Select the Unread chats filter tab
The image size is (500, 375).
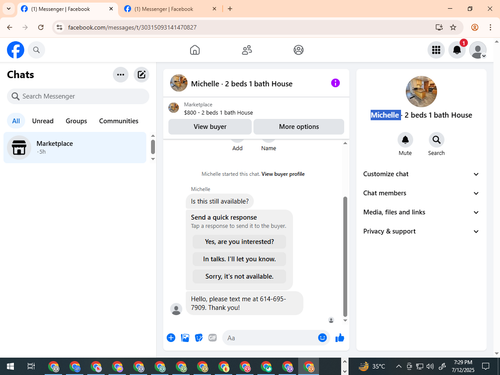coord(43,121)
